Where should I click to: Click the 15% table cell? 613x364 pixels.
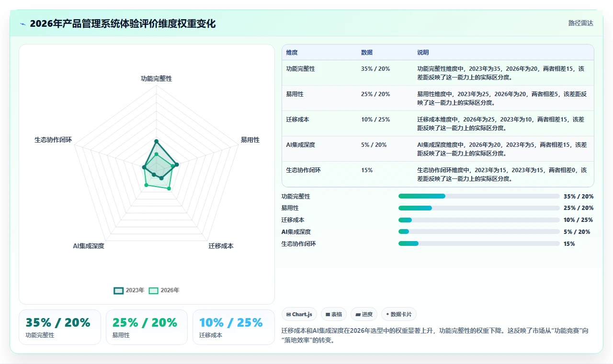click(367, 170)
